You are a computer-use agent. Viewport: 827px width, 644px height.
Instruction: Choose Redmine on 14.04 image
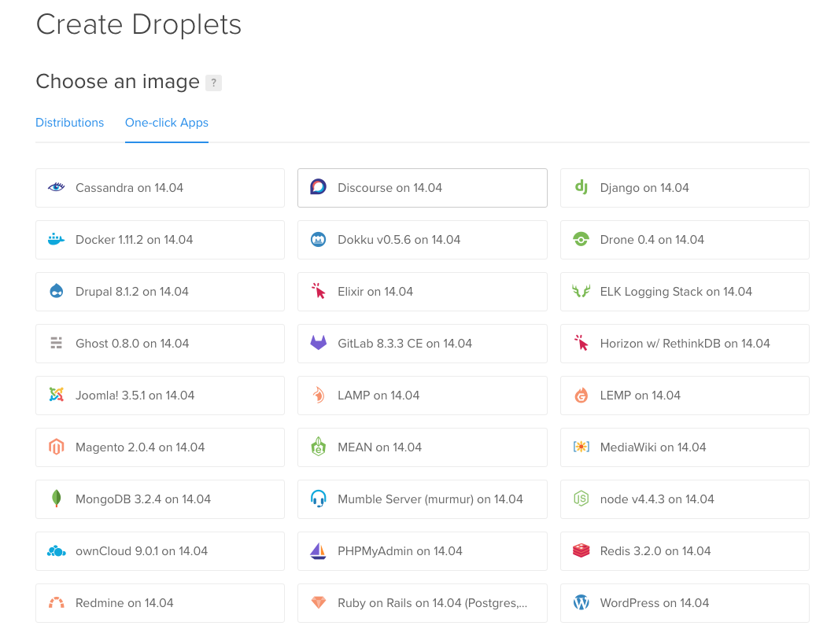[160, 603]
